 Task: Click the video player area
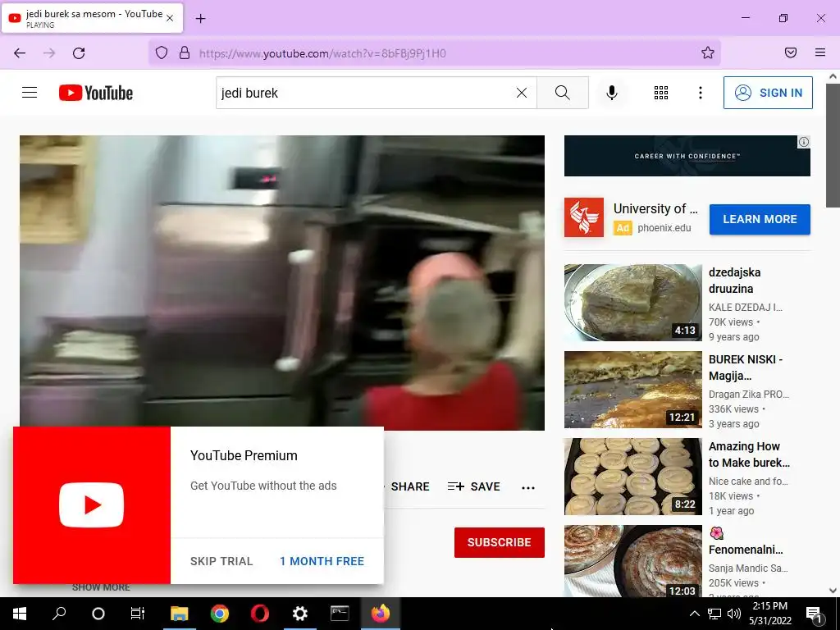click(x=282, y=282)
